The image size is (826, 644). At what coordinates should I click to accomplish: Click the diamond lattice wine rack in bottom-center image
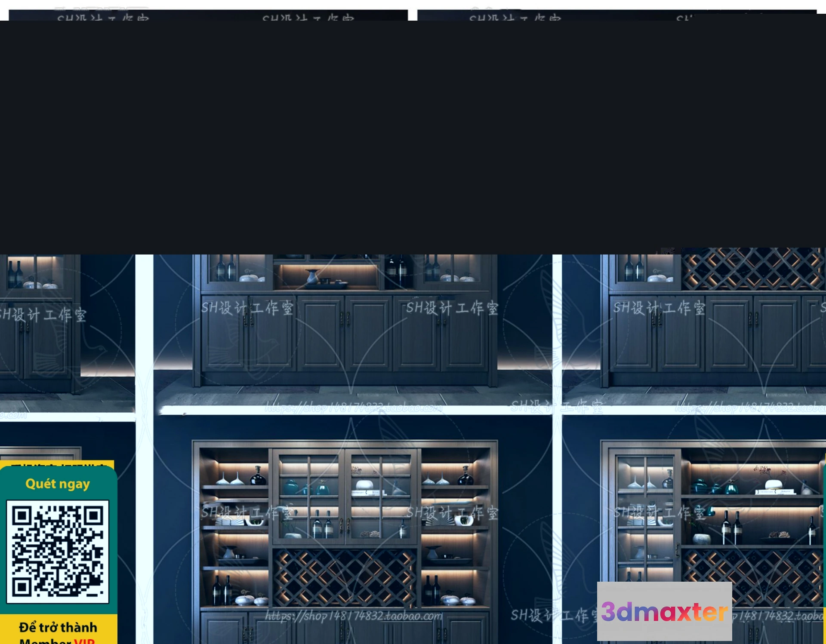345,577
